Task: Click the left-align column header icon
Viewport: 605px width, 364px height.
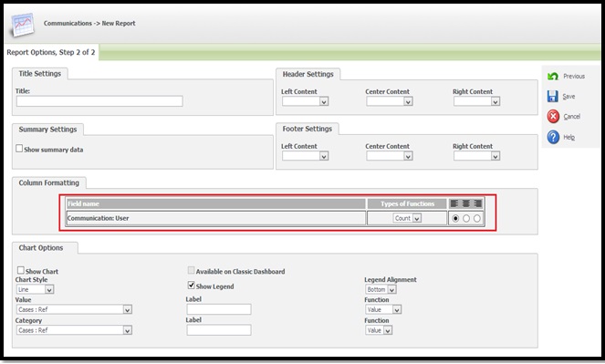Action: (x=454, y=203)
